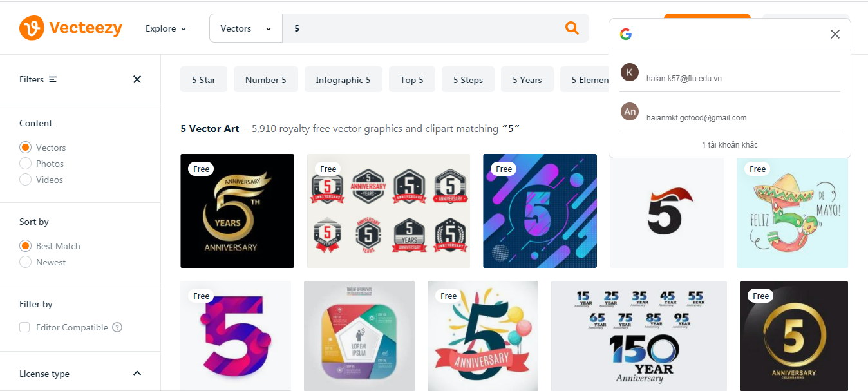Collapse the License type section

pos(137,374)
